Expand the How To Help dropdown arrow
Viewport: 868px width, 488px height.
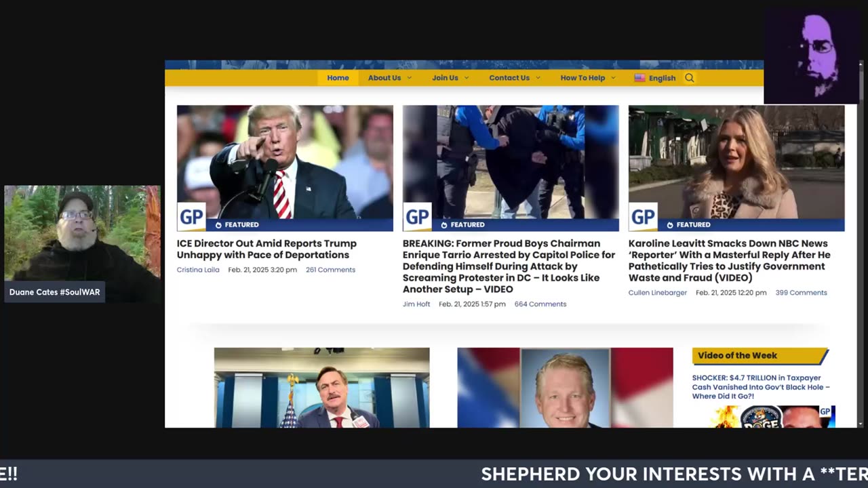pos(613,78)
